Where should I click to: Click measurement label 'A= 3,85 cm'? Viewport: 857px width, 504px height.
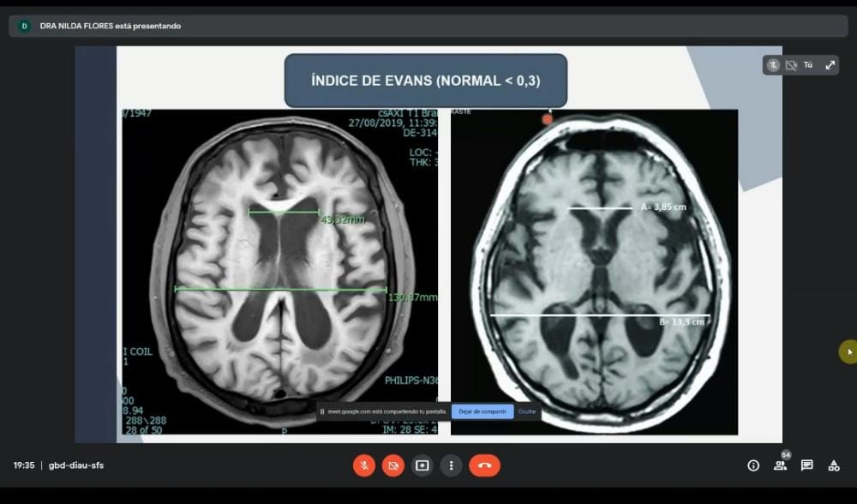(x=663, y=207)
